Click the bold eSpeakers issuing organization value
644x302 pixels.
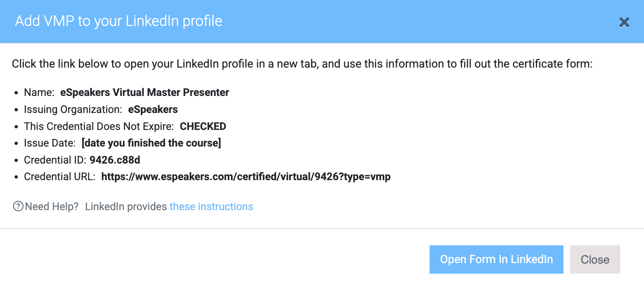153,110
